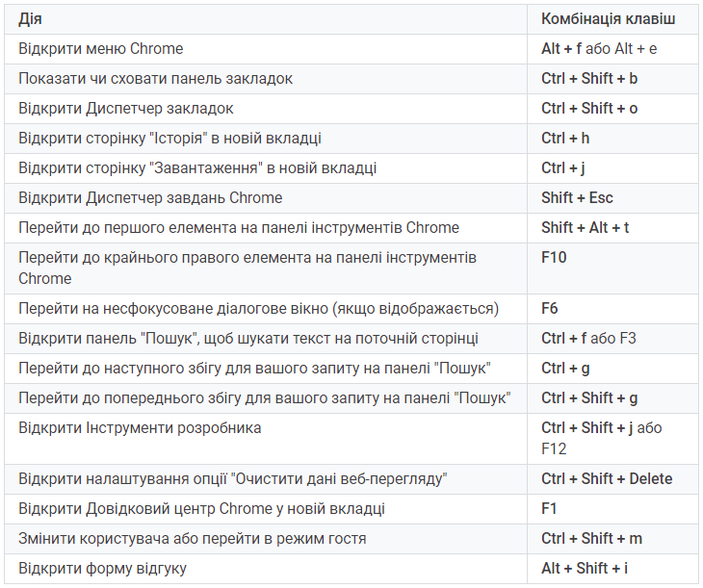
Task: Click 'Перейти до першого елемента' action text
Action: click(x=239, y=228)
